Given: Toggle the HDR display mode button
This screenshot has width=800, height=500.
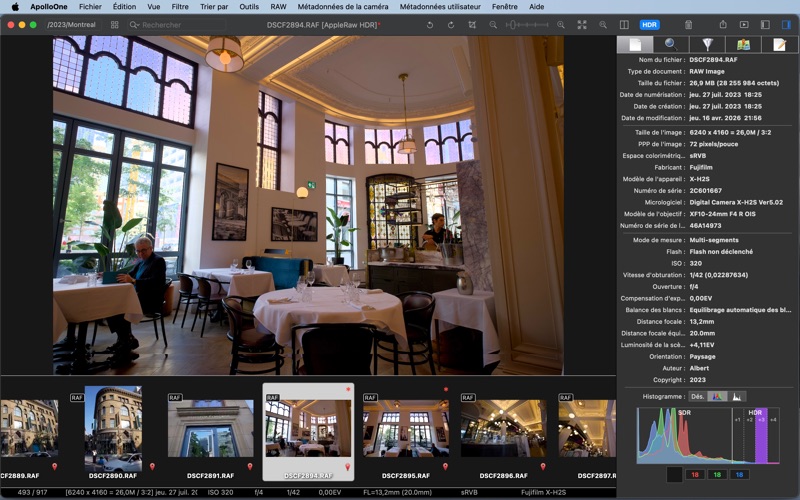Looking at the screenshot, I should click(x=649, y=24).
